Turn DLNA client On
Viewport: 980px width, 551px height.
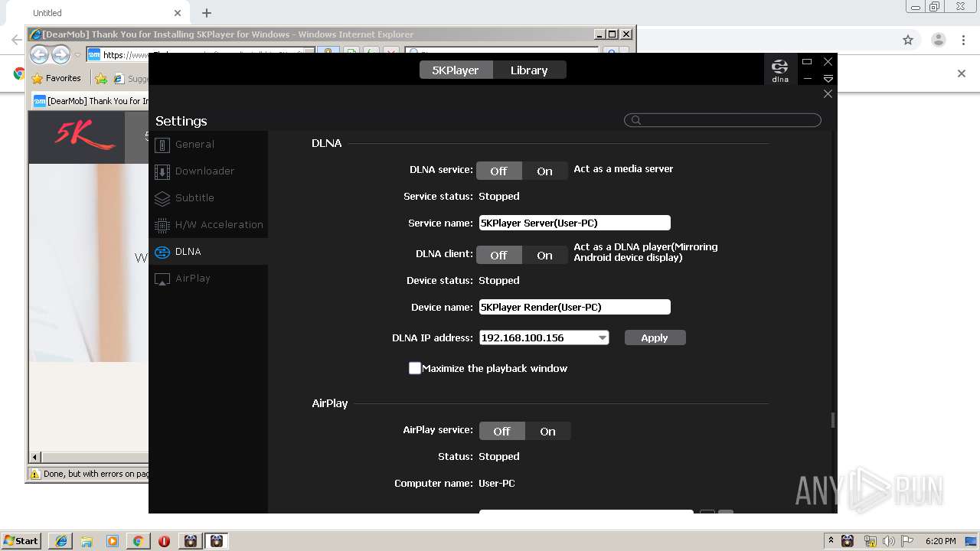pyautogui.click(x=545, y=255)
